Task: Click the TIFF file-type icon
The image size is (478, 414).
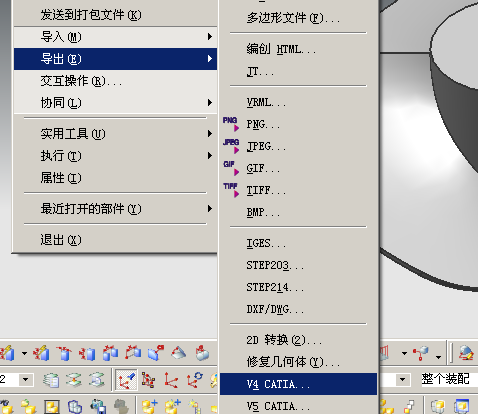Action: pyautogui.click(x=231, y=190)
